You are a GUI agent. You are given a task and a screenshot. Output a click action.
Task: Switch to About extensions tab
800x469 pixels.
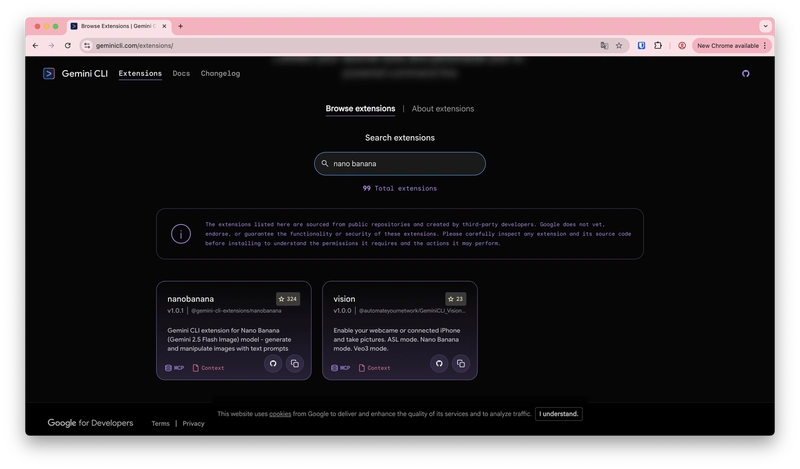point(443,109)
